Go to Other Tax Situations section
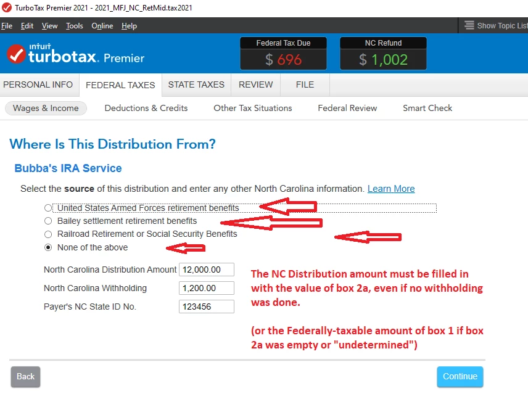This screenshot has width=528, height=420. pos(252,108)
